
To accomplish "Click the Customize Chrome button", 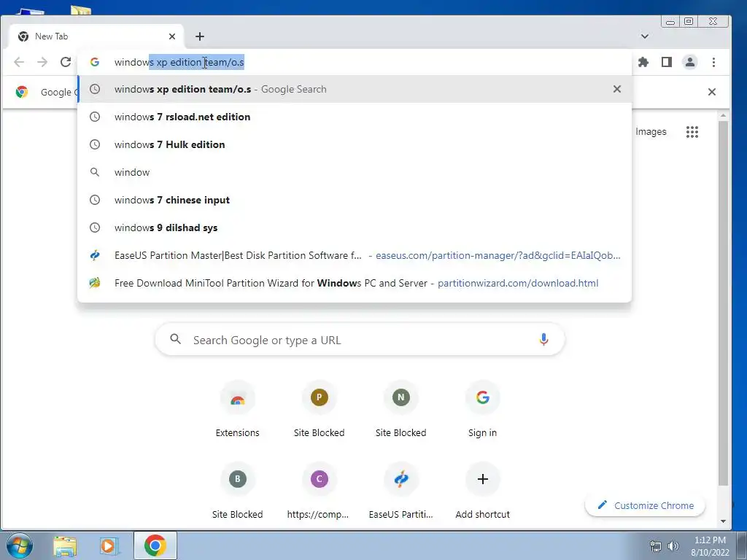I will [x=645, y=505].
